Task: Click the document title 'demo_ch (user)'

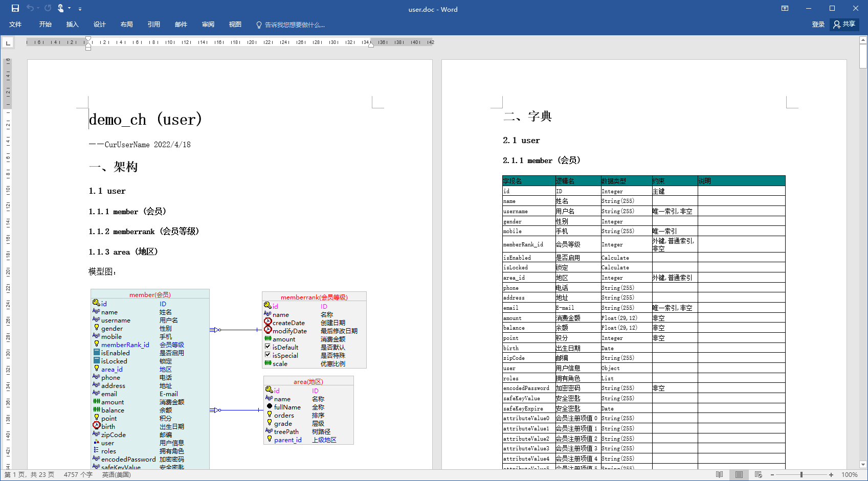Action: (x=146, y=119)
